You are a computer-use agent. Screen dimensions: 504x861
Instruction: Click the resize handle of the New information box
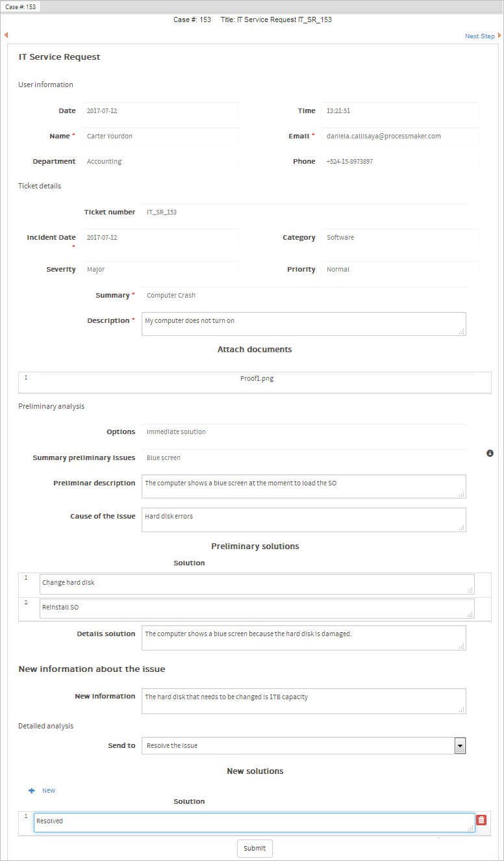tap(462, 710)
